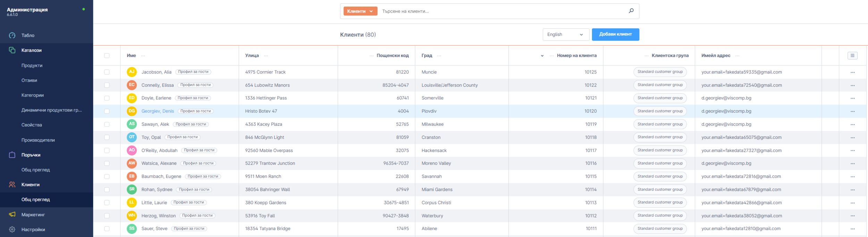The image size is (868, 237).
Task: Select Производители in the sidebar menu
Action: click(x=38, y=140)
